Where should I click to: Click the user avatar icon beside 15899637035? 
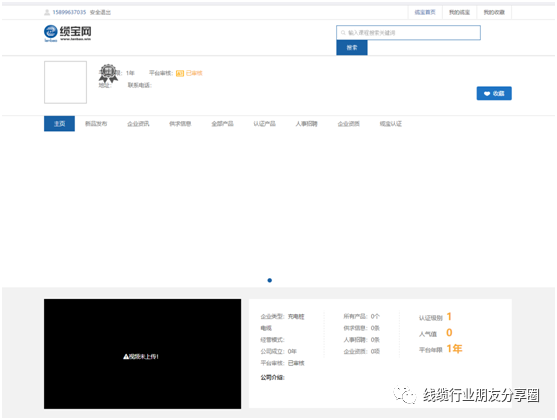click(47, 12)
